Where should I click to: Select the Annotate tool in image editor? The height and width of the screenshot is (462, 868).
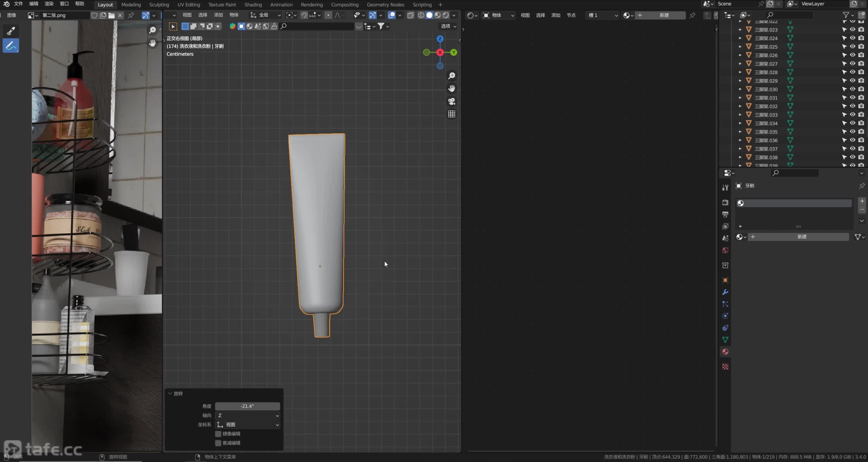tap(11, 46)
